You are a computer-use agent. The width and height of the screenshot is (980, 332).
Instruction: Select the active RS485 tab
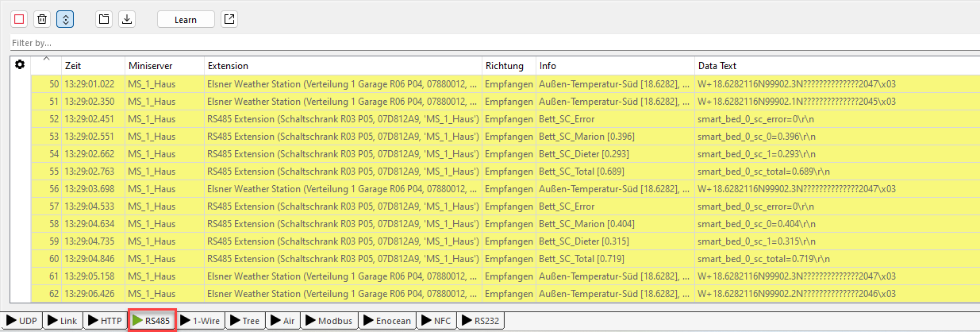pos(152,321)
